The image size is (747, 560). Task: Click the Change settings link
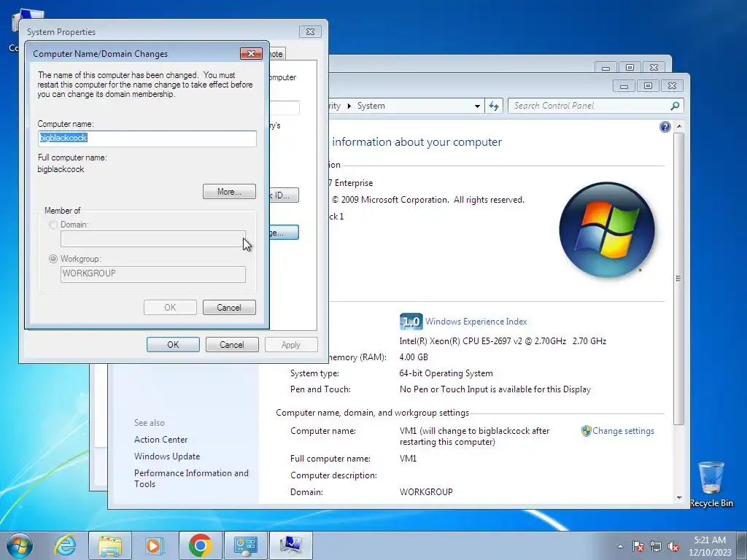[x=623, y=431]
